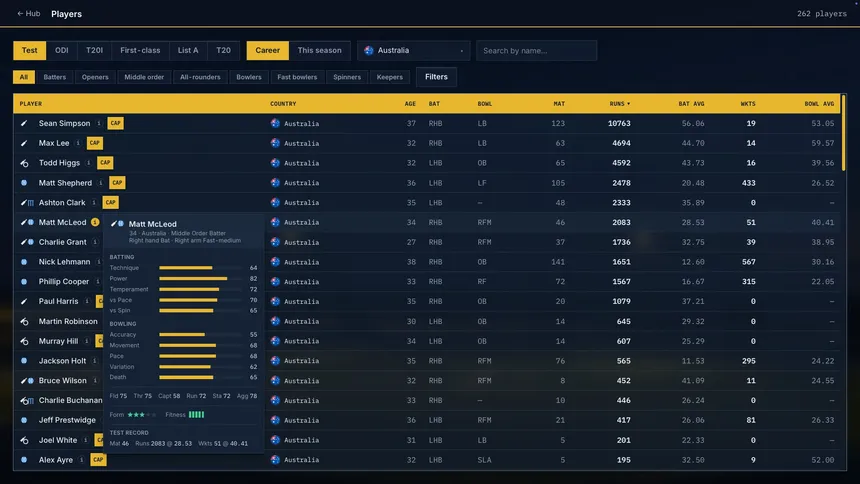The height and width of the screenshot is (484, 860).
Task: Switch to the ODI format tab
Action: pos(61,50)
